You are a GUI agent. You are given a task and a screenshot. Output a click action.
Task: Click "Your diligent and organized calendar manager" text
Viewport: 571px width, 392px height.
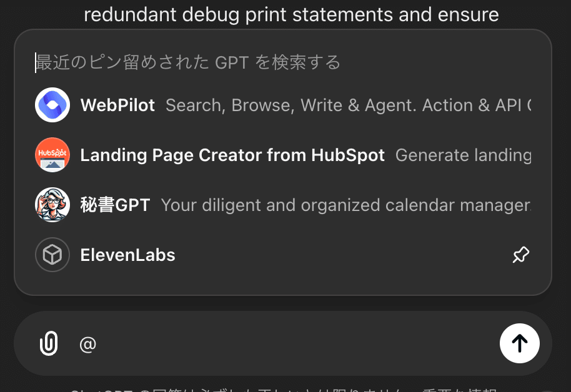[x=345, y=205]
